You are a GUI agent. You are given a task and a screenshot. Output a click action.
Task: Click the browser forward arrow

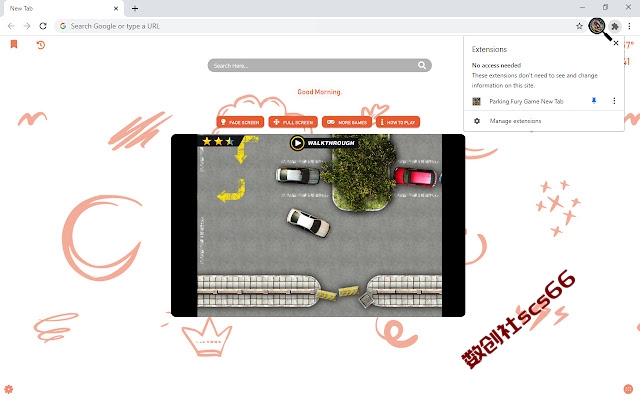[x=27, y=26]
